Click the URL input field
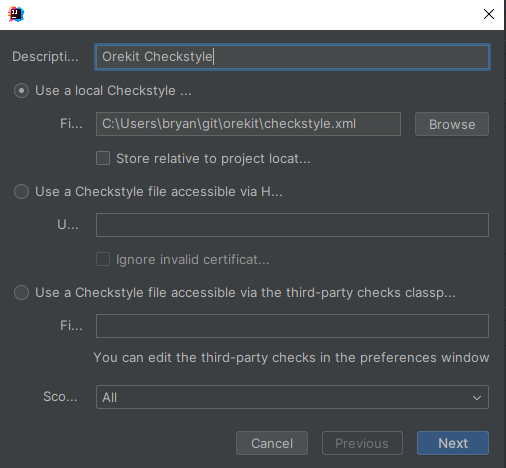Screen dimensions: 506x468 (x=292, y=225)
